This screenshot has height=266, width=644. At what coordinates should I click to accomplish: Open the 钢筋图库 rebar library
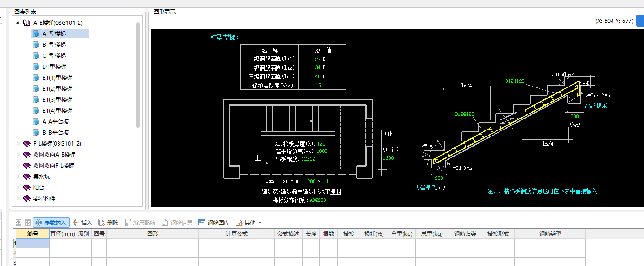(x=214, y=223)
